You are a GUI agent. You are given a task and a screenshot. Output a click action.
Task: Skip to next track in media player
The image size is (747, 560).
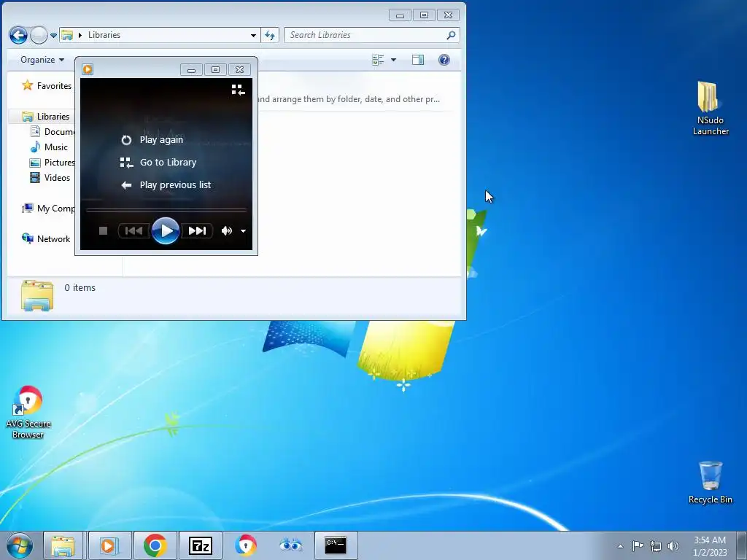(197, 231)
